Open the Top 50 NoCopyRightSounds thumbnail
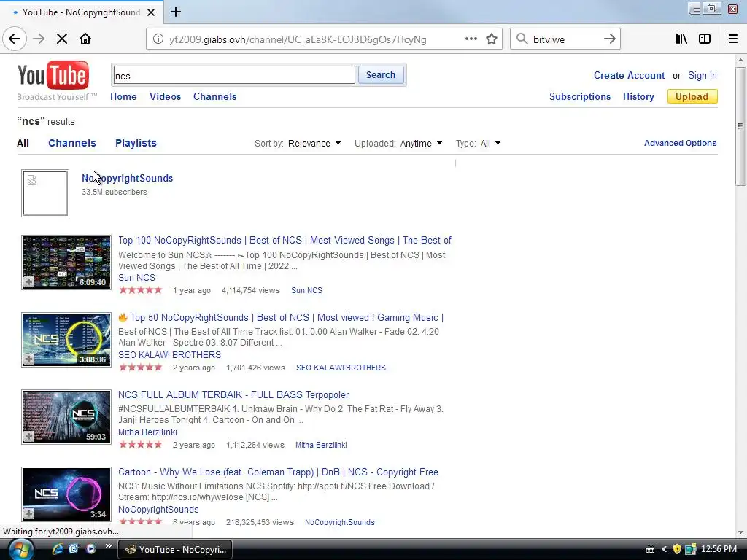The image size is (747, 560). point(66,340)
